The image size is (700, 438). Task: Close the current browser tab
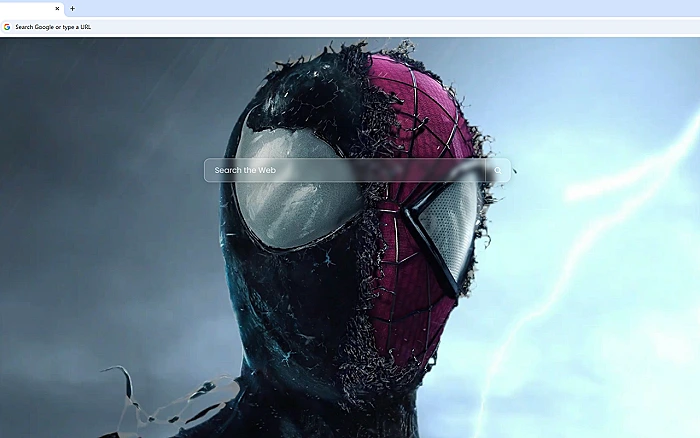57,8
